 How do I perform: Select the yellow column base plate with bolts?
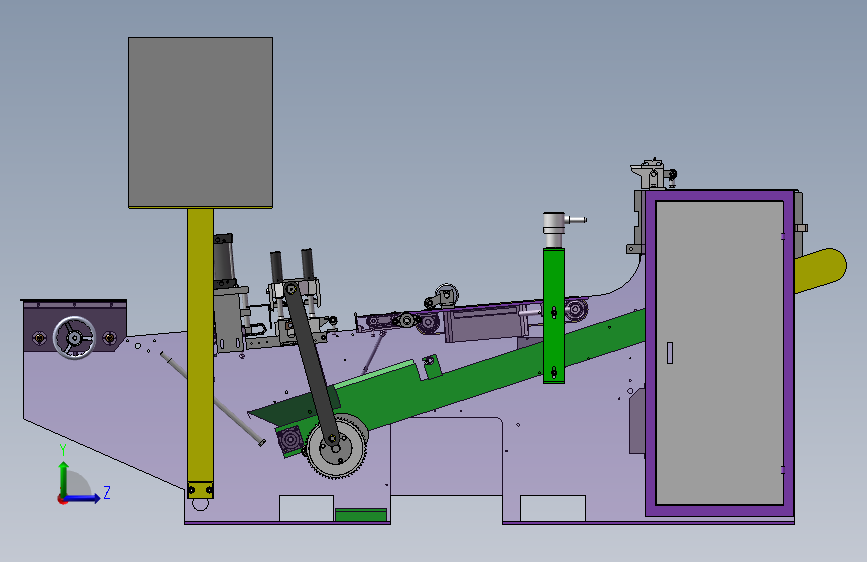tap(200, 490)
